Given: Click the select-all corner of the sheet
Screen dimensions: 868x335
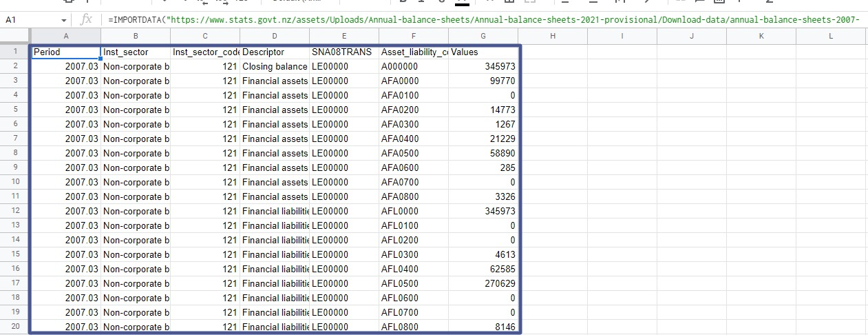Looking at the screenshot, I should click(x=14, y=36).
